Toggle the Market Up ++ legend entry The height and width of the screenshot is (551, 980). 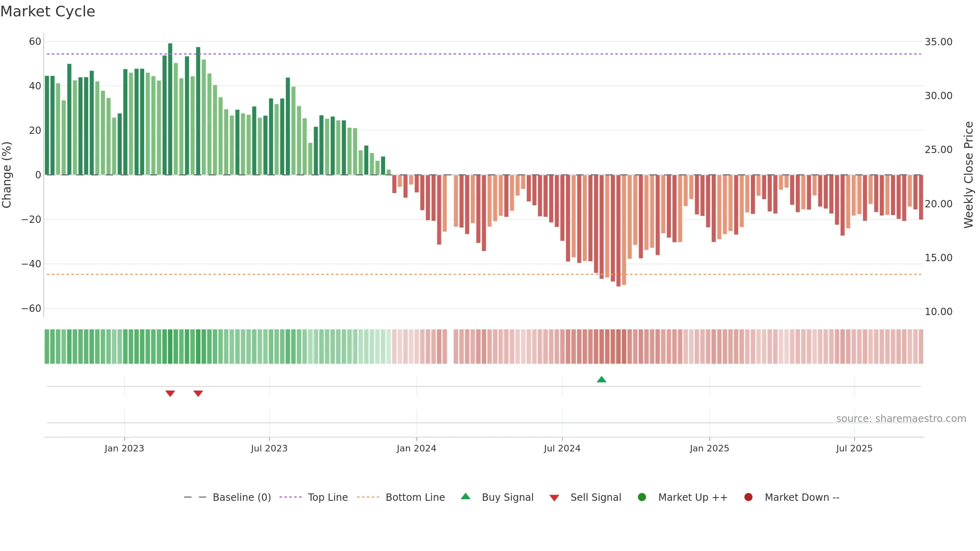click(682, 497)
